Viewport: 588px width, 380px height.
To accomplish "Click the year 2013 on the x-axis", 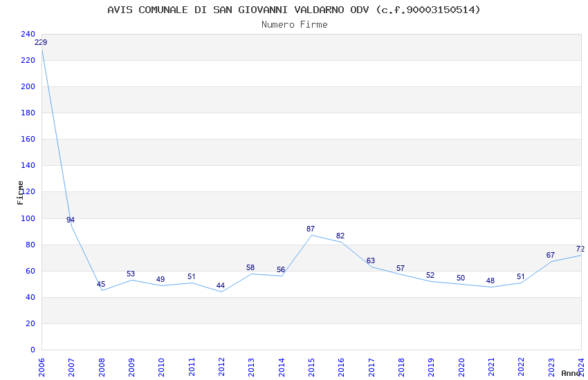I will pos(251,368).
